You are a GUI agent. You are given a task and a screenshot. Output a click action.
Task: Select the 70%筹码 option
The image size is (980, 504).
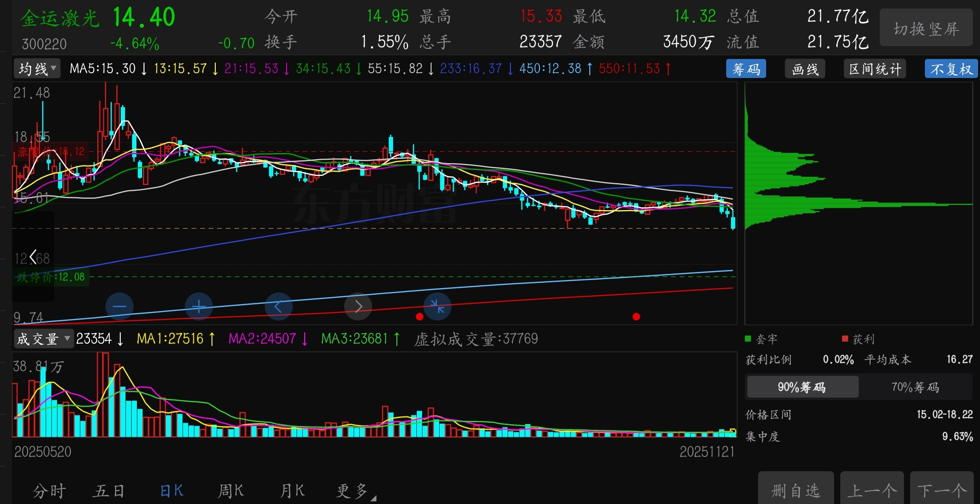tap(915, 387)
